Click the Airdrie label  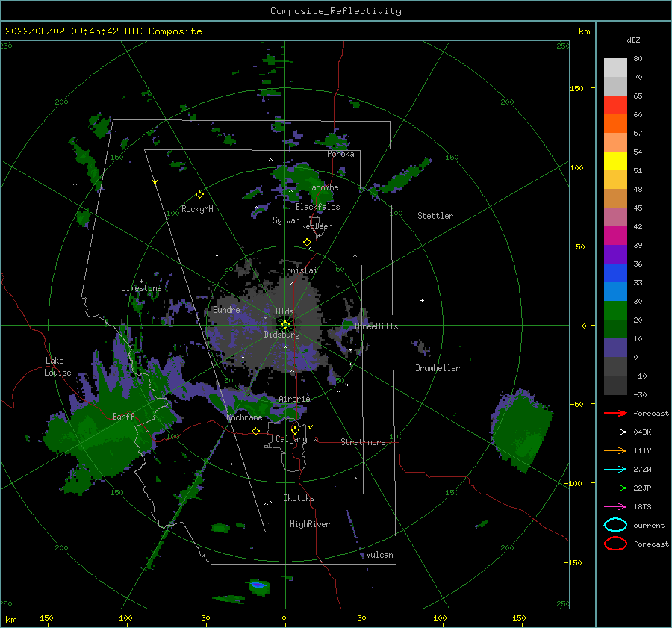tap(294, 399)
